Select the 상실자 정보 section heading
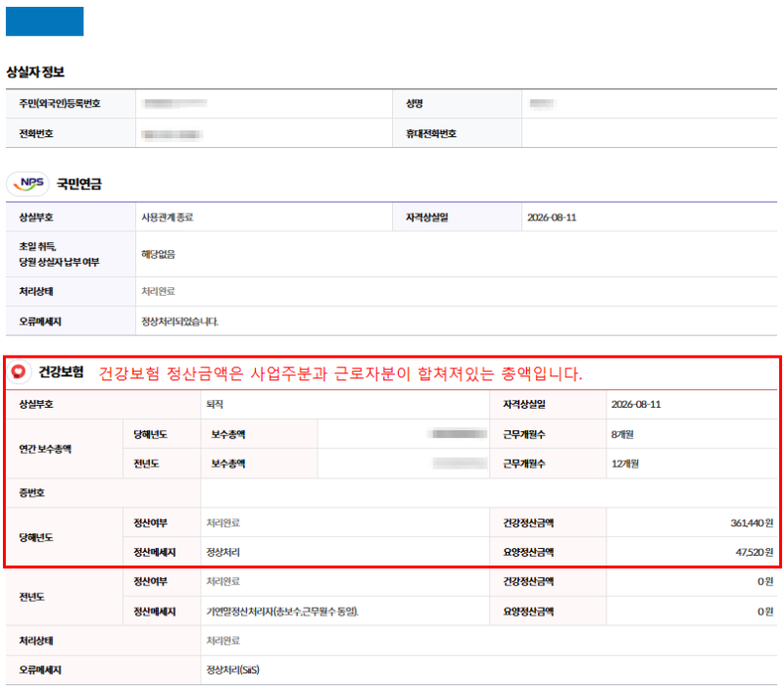Image resolution: width=784 pixels, height=693 pixels. click(35, 72)
